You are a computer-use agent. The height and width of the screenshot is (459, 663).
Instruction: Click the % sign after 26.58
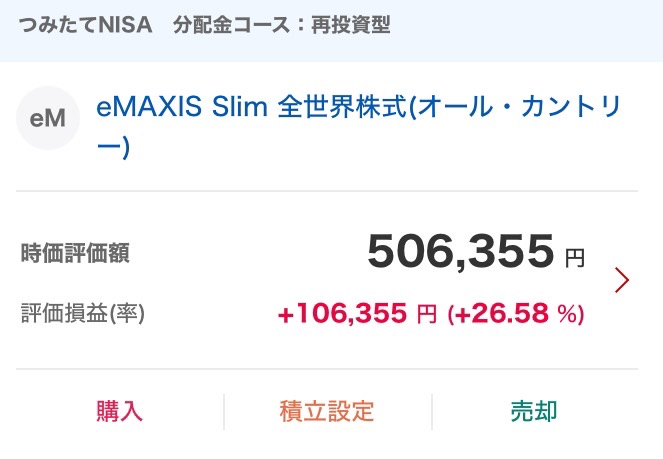tap(566, 315)
